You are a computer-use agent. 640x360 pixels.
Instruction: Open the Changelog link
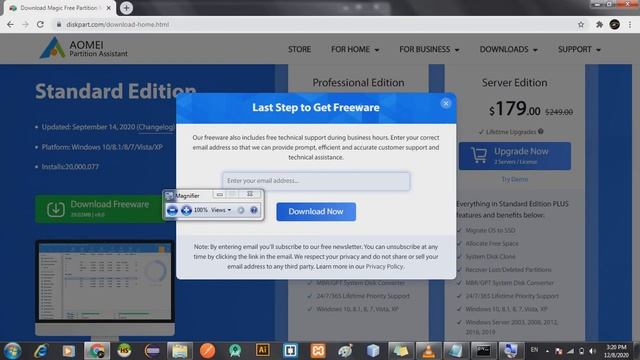pos(156,127)
